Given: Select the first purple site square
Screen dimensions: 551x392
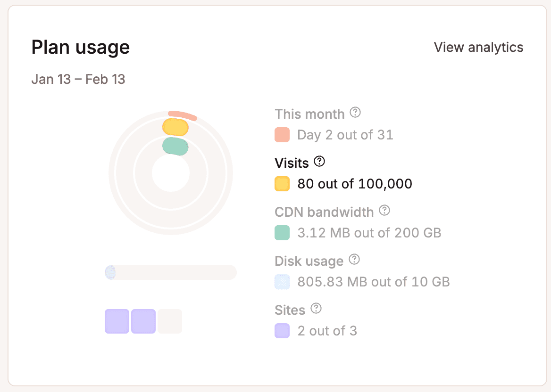Looking at the screenshot, I should pos(117,321).
